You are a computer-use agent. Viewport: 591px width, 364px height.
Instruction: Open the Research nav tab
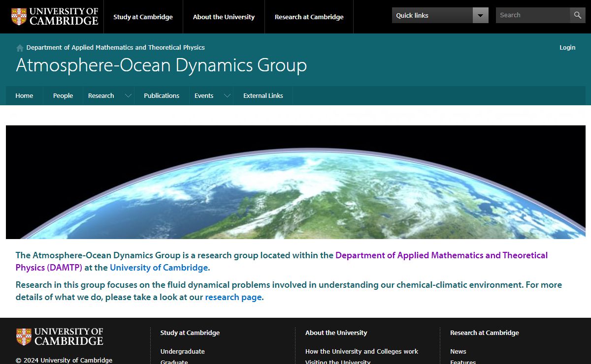[101, 96]
